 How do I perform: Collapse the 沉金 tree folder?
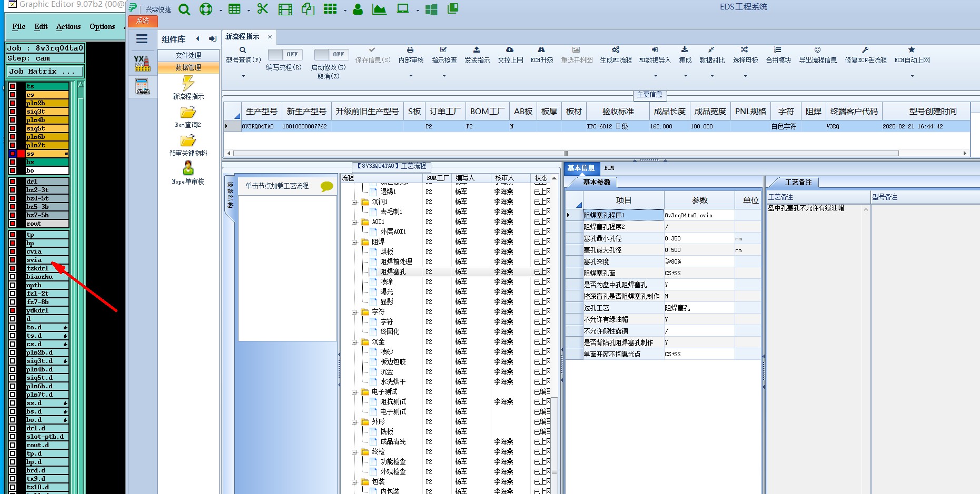(x=355, y=342)
